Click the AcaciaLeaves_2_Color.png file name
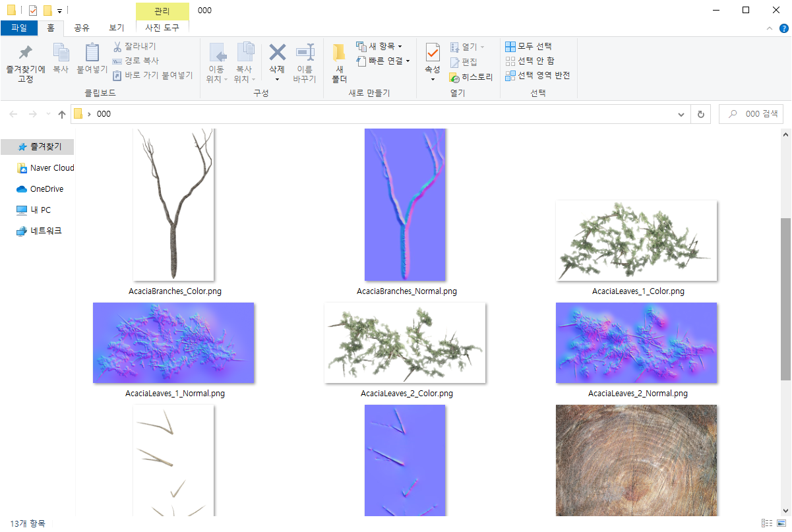The image size is (792, 532). (407, 394)
